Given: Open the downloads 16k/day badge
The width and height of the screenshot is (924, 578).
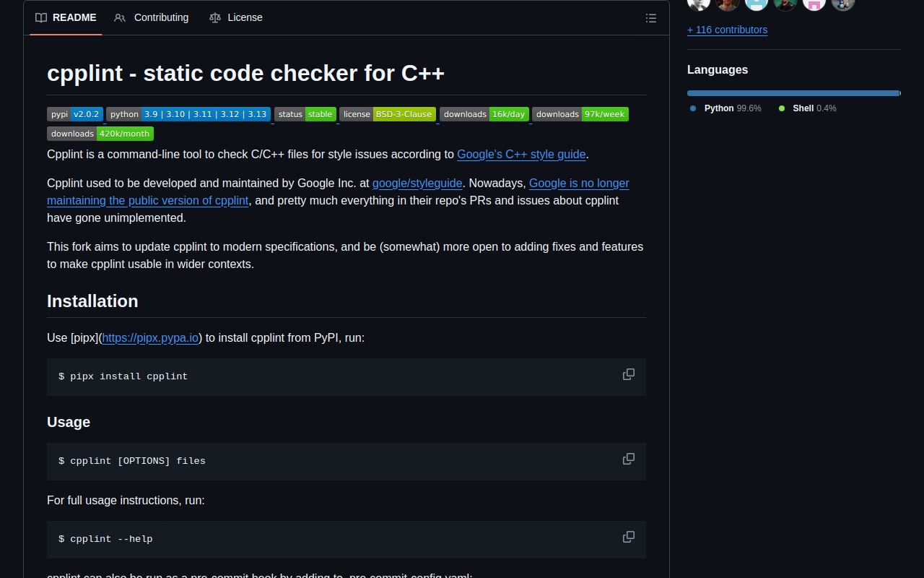Looking at the screenshot, I should (x=484, y=114).
